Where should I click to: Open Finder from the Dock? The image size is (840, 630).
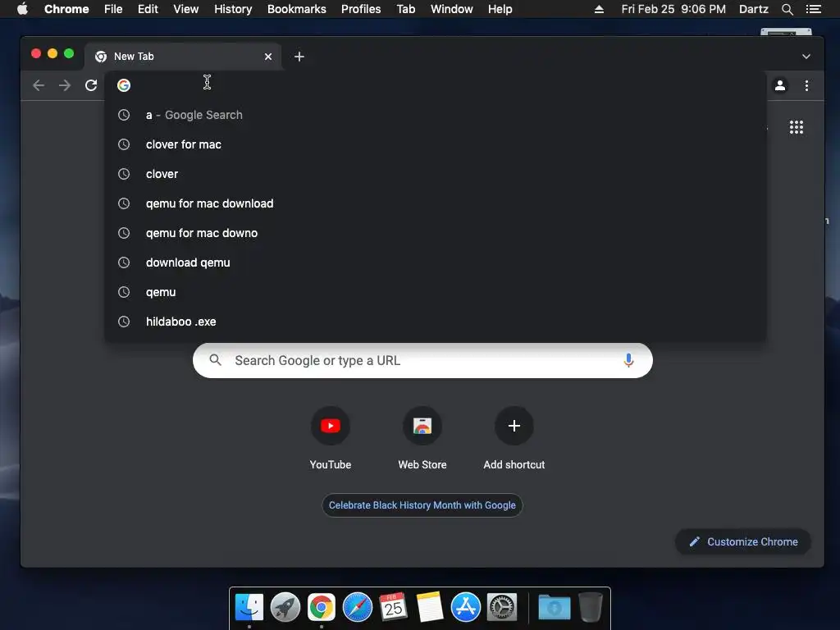(249, 607)
